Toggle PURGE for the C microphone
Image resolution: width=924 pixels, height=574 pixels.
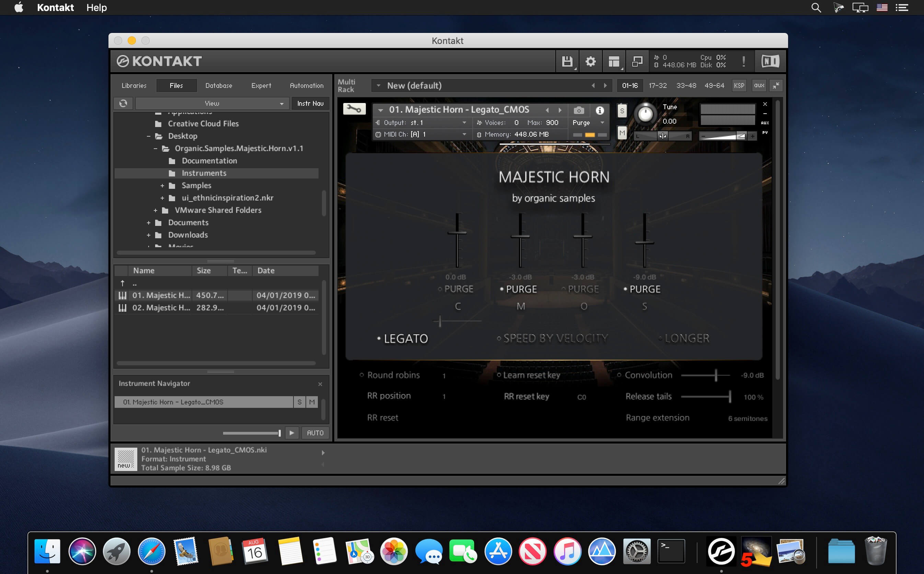tap(456, 289)
